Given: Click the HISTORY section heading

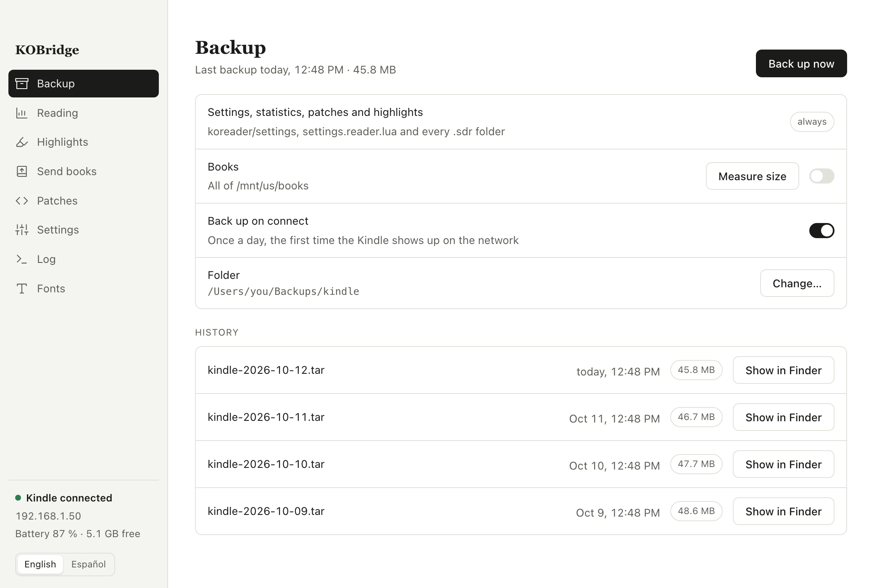Looking at the screenshot, I should (x=217, y=332).
